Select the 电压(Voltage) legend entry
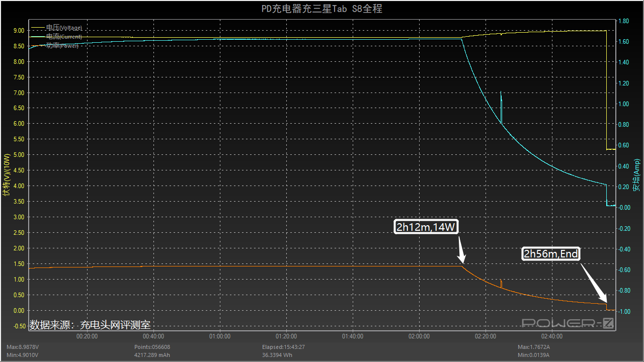 56,28
